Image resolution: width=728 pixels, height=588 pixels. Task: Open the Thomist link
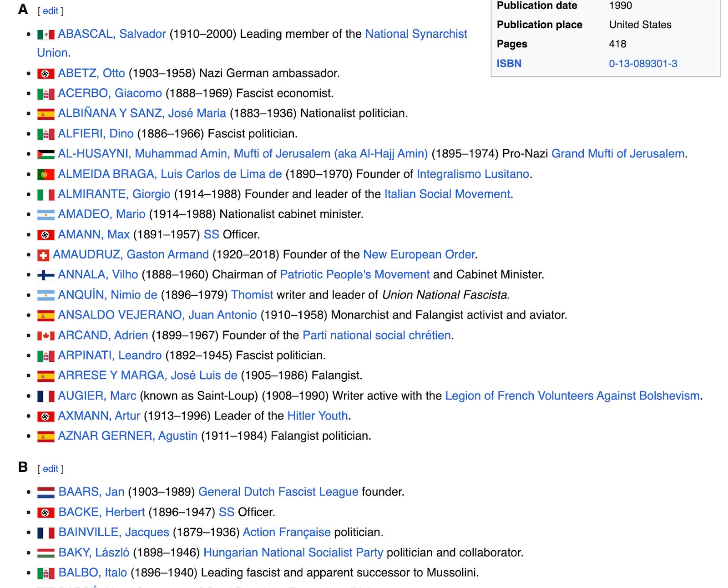pos(252,294)
